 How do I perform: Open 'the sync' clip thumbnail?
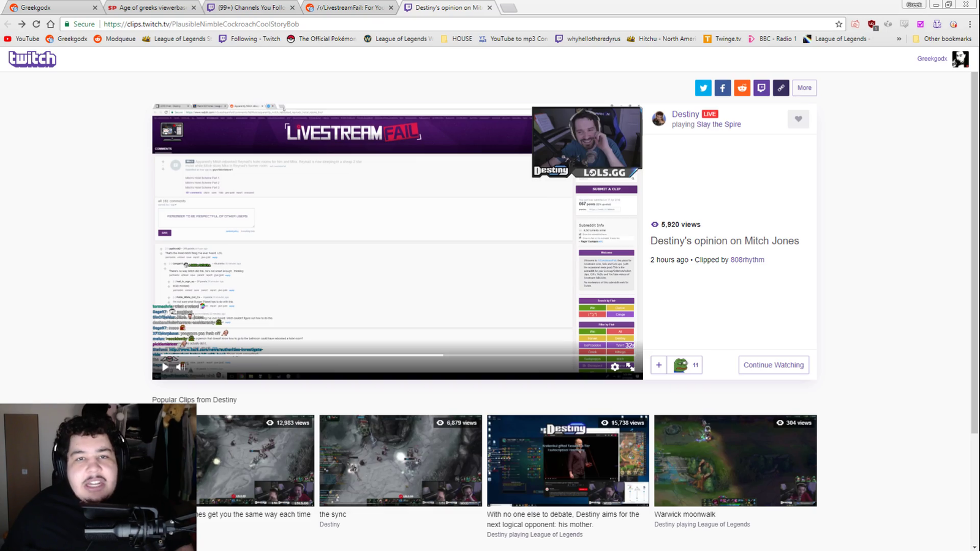pyautogui.click(x=401, y=461)
